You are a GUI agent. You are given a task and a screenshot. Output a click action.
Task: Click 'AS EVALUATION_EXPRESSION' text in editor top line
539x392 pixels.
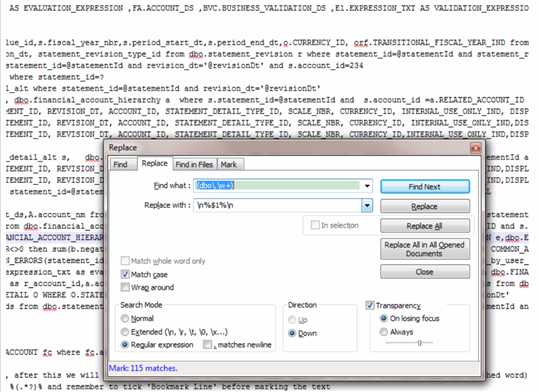pos(66,8)
